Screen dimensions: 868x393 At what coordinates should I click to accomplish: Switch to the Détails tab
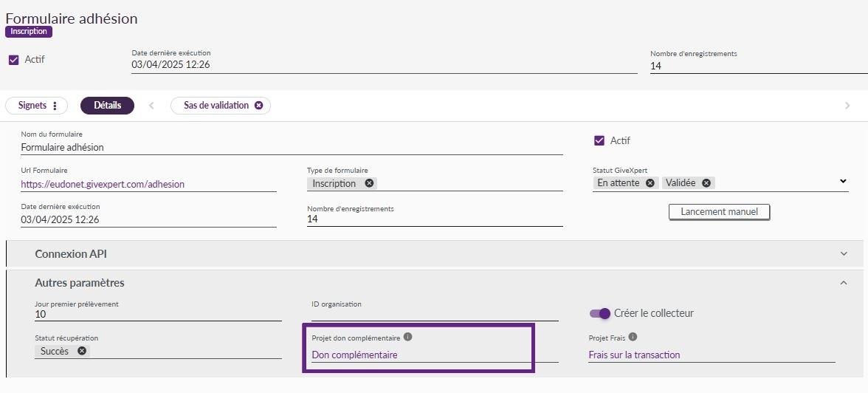tap(108, 106)
